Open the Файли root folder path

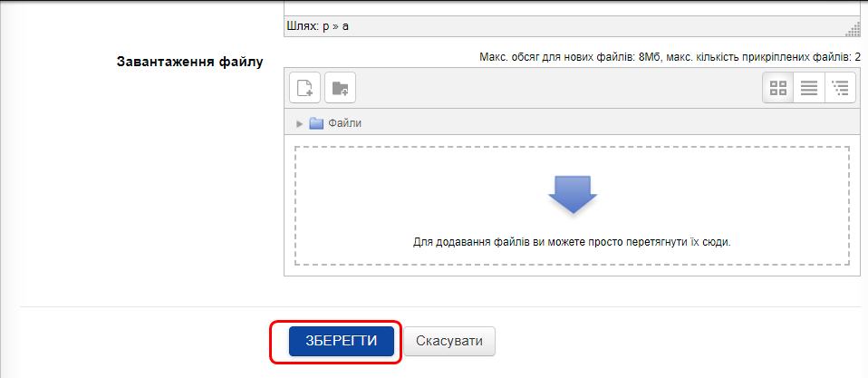[344, 123]
